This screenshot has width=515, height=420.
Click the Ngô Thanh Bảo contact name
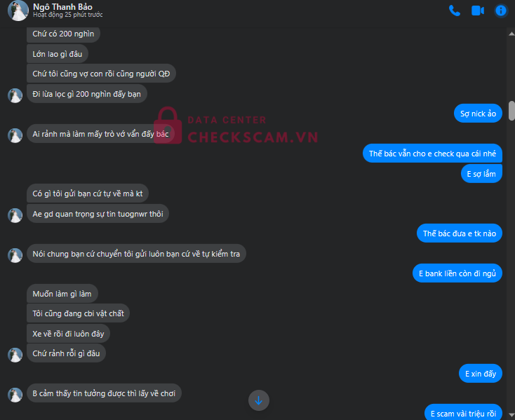[x=62, y=7]
